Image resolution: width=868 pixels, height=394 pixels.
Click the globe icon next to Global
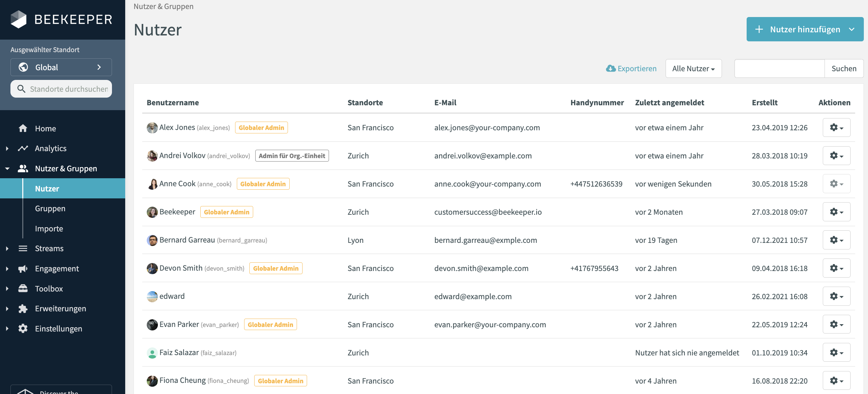point(23,67)
